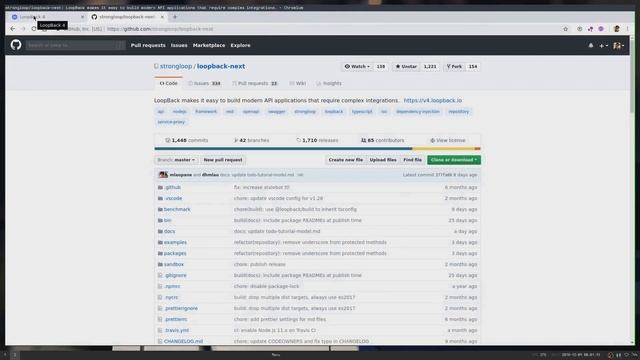
Task: Open Pull requests in header
Action: [148, 45]
